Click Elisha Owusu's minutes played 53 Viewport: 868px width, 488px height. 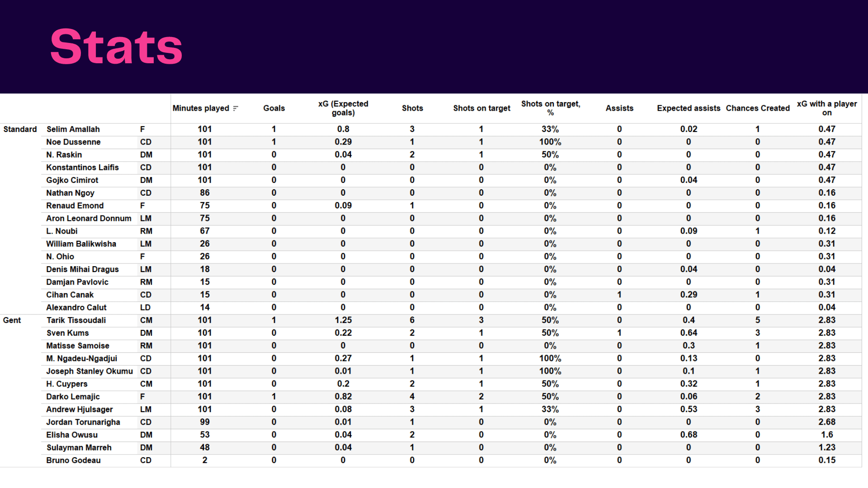(205, 435)
